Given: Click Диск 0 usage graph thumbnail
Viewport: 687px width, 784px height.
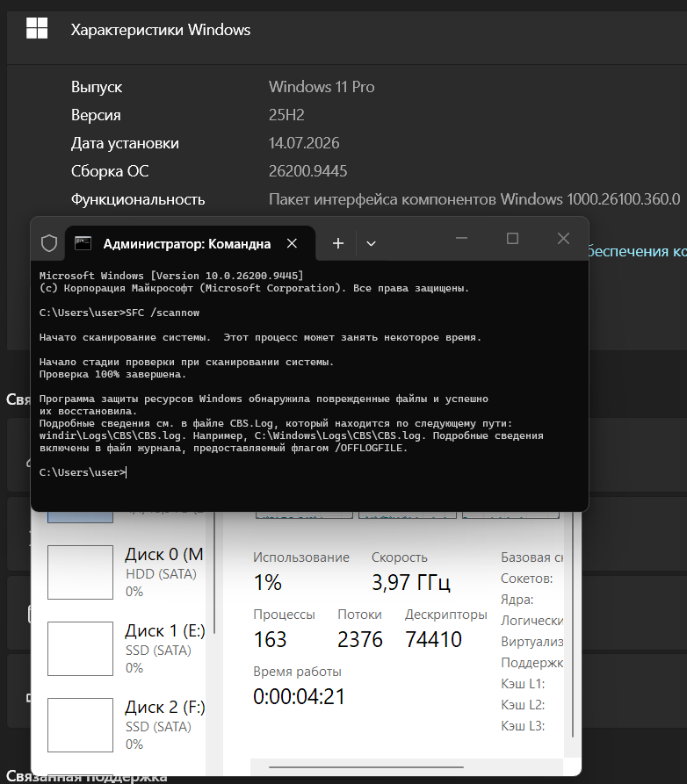Looking at the screenshot, I should point(80,572).
